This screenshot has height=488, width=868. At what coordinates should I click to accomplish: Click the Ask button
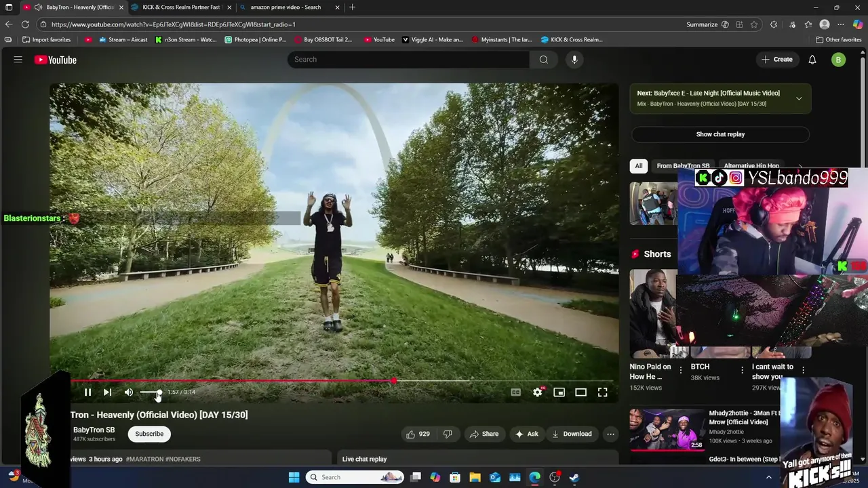click(527, 434)
